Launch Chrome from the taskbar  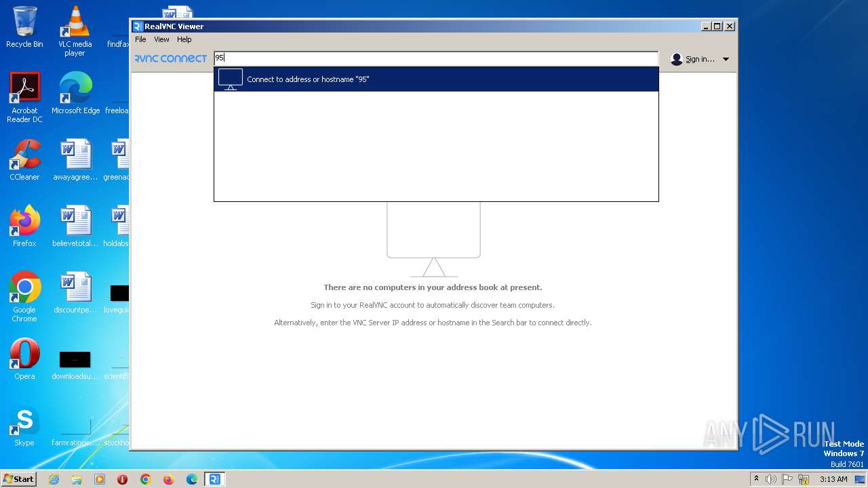146,479
